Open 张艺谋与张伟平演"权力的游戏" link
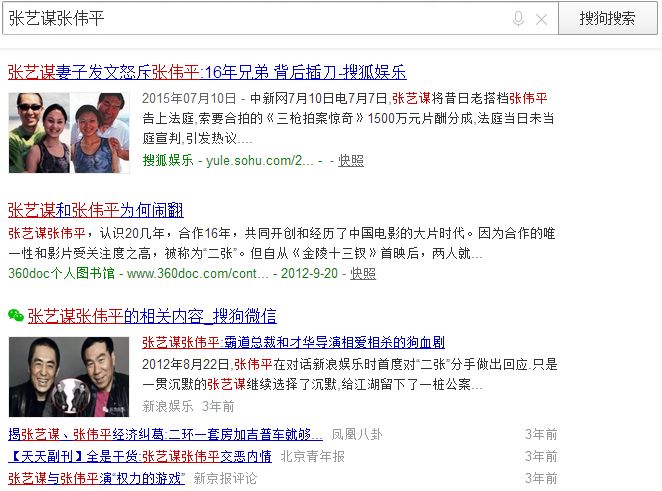Viewport: 662px width, 491px height. click(96, 478)
